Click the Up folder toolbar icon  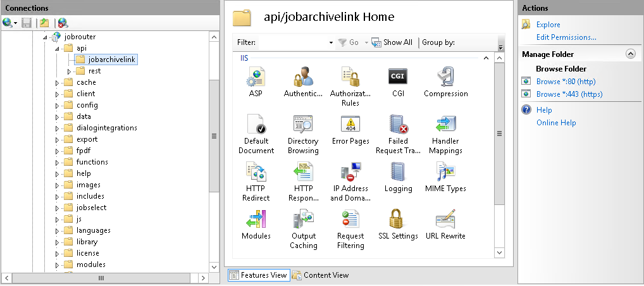tap(44, 23)
